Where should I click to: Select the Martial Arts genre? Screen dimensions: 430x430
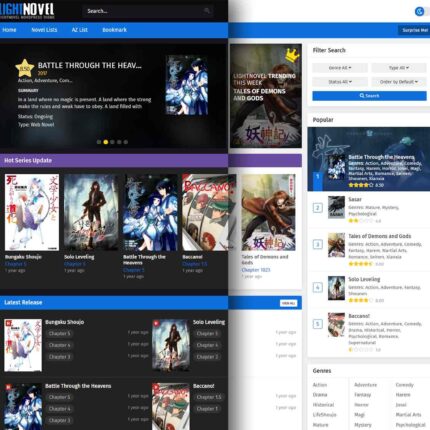point(408,415)
